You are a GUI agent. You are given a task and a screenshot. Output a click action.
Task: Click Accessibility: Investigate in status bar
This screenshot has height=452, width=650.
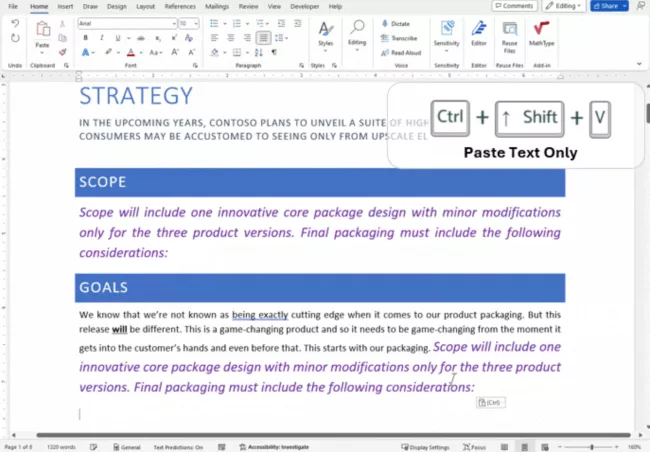pos(274,447)
